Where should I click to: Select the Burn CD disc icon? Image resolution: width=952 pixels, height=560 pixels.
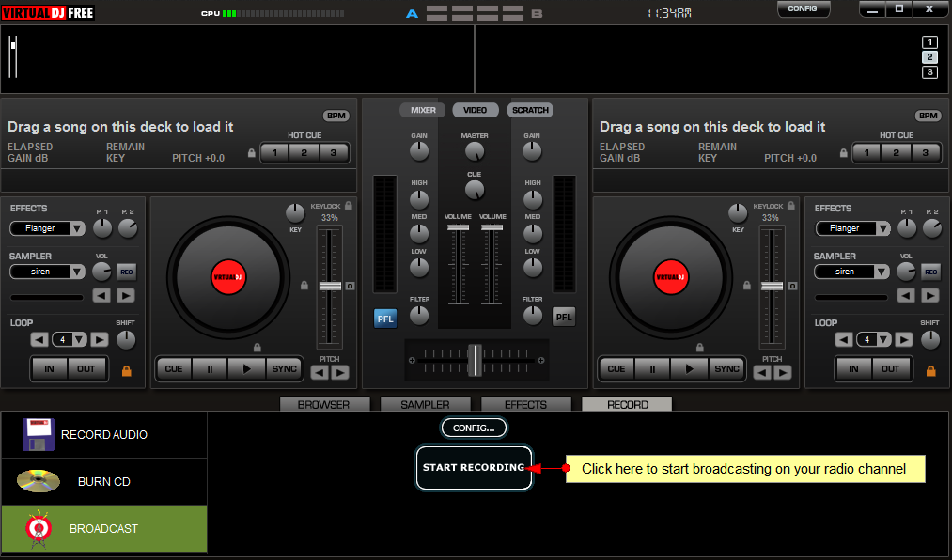[39, 482]
